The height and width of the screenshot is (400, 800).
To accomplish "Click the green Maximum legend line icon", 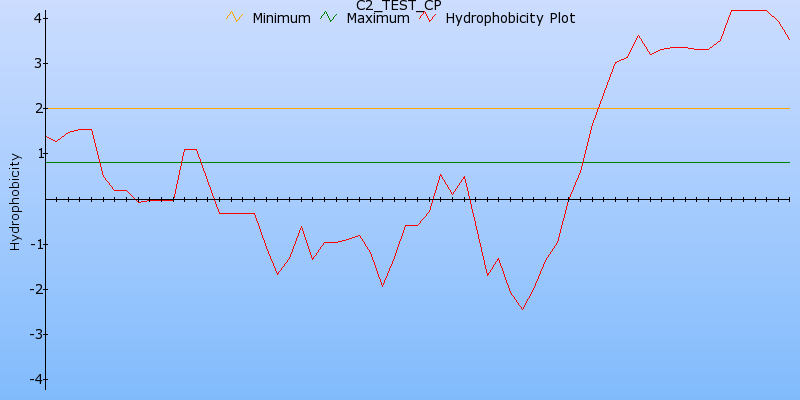I will [x=329, y=17].
